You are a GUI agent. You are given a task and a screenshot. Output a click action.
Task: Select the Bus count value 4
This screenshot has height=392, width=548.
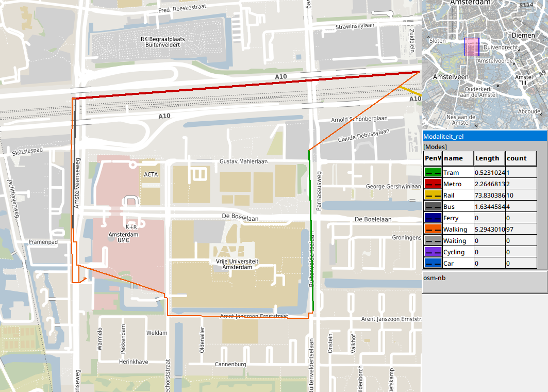tap(521, 207)
